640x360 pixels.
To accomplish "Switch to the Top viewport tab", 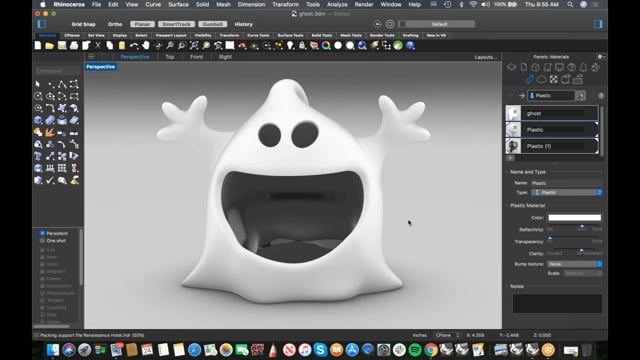I will [170, 57].
